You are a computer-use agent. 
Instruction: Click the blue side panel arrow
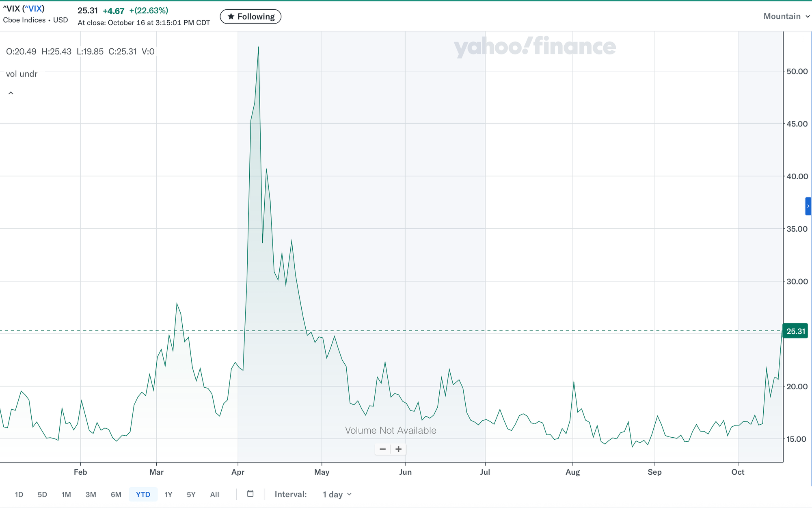tap(808, 206)
